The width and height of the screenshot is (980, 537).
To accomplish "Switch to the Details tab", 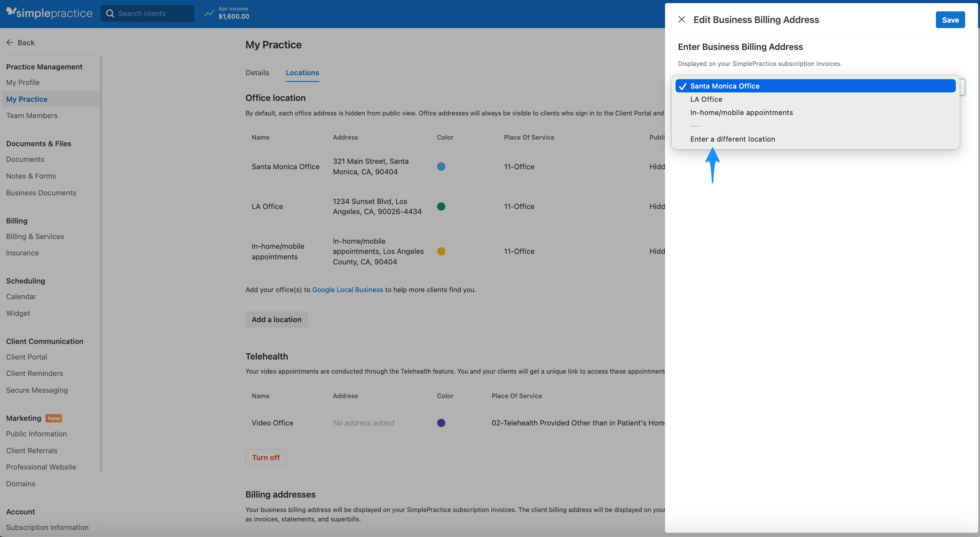I will 257,73.
